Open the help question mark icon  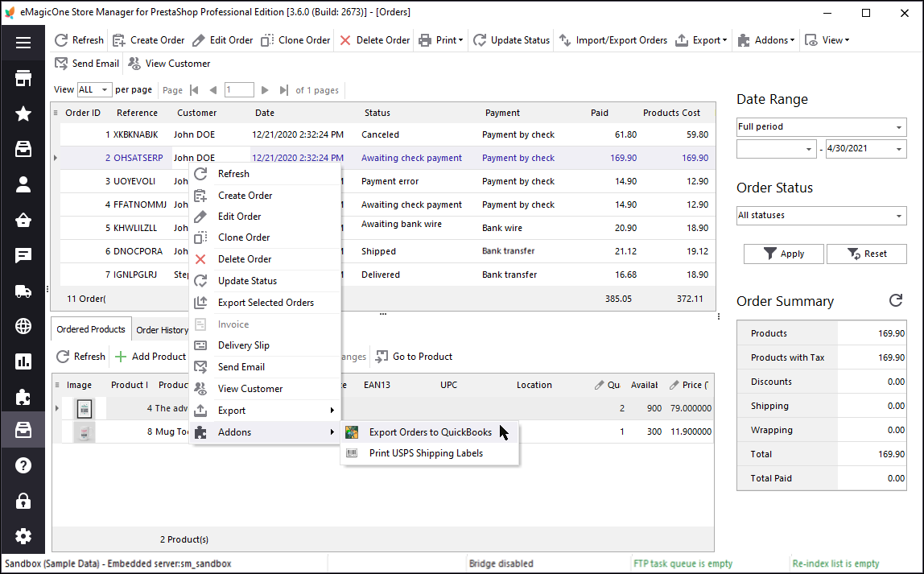(23, 465)
